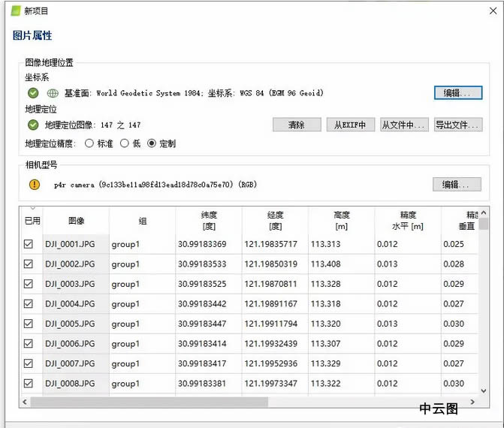
Task: Select 标准 geolocation accuracy radio
Action: tap(89, 143)
